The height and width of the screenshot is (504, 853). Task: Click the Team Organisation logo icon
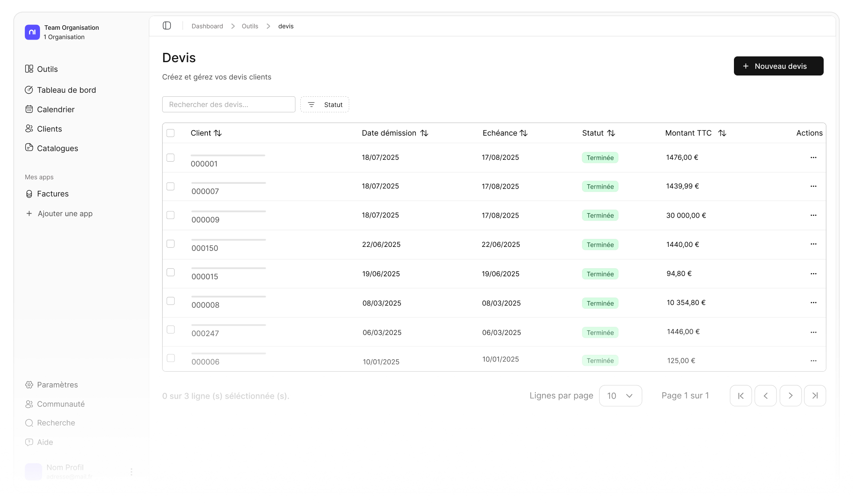tap(32, 32)
